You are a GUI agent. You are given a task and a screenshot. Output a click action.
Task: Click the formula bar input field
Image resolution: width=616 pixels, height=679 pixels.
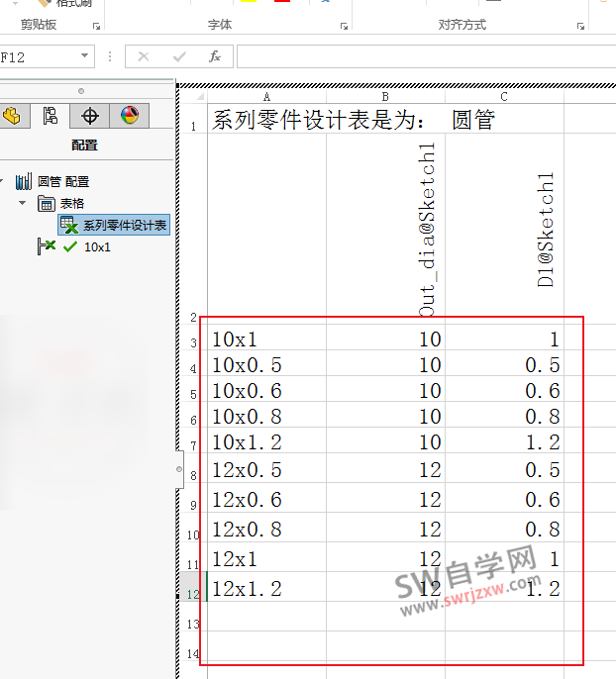pos(426,56)
